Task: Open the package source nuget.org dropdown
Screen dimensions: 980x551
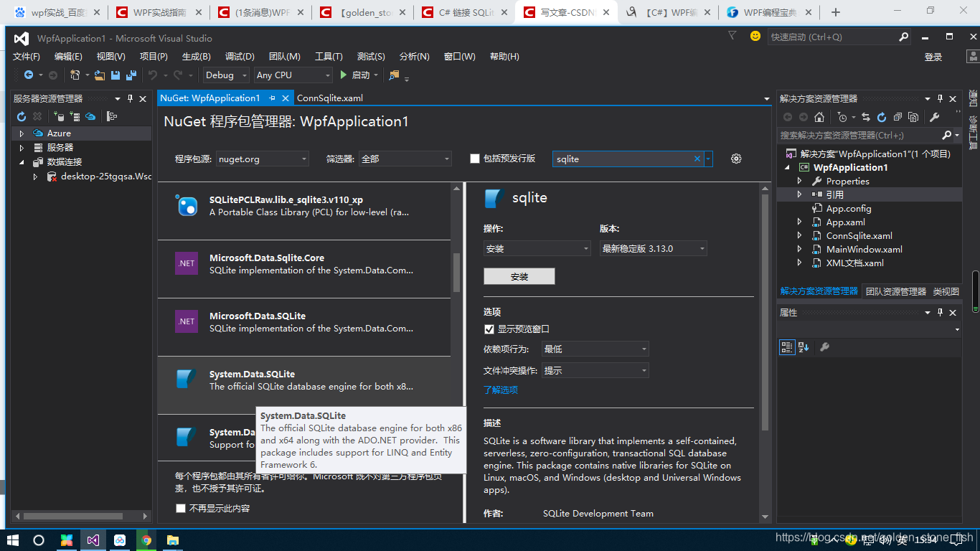Action: point(263,159)
